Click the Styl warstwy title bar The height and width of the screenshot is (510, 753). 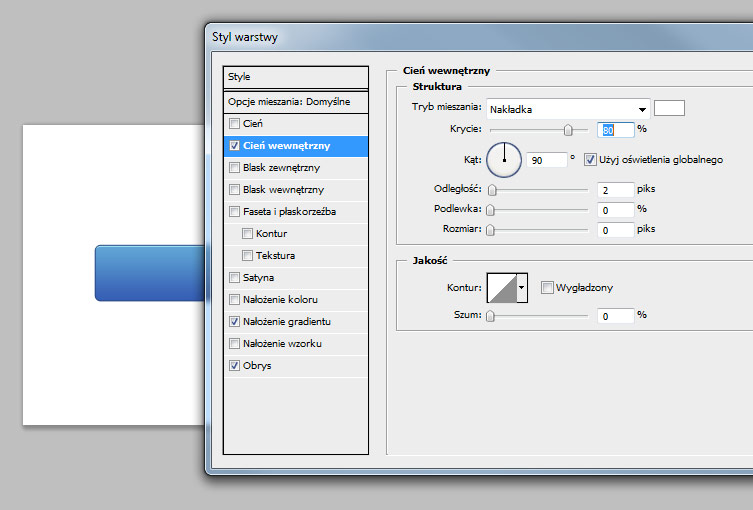point(480,37)
